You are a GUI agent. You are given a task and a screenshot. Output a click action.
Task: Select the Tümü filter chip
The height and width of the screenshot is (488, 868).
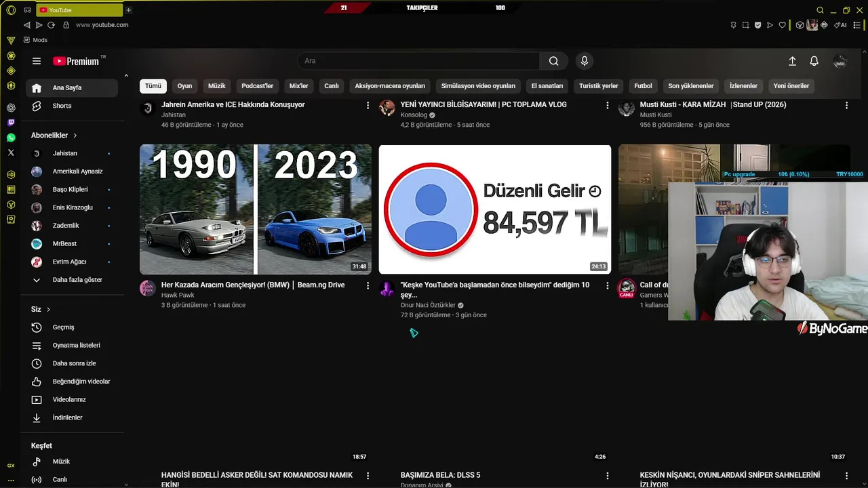click(x=153, y=86)
